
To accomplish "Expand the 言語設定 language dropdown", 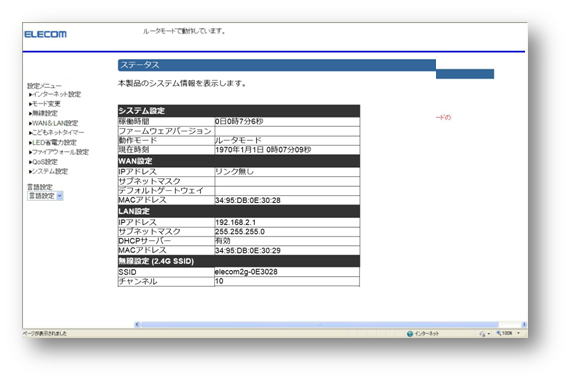I will click(x=45, y=196).
